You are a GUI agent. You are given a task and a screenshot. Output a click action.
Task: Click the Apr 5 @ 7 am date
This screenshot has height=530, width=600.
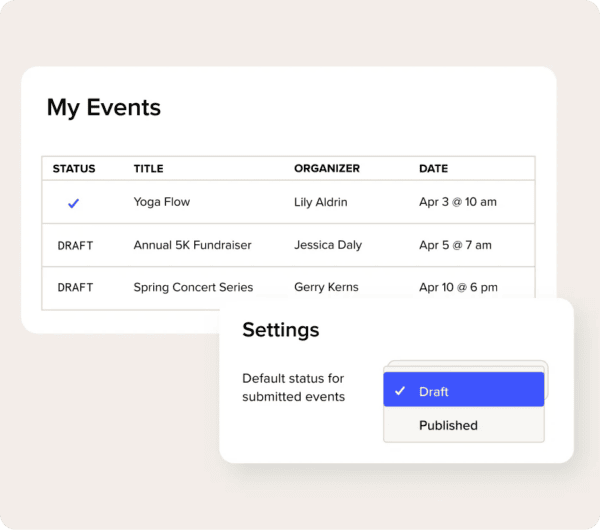pos(454,245)
